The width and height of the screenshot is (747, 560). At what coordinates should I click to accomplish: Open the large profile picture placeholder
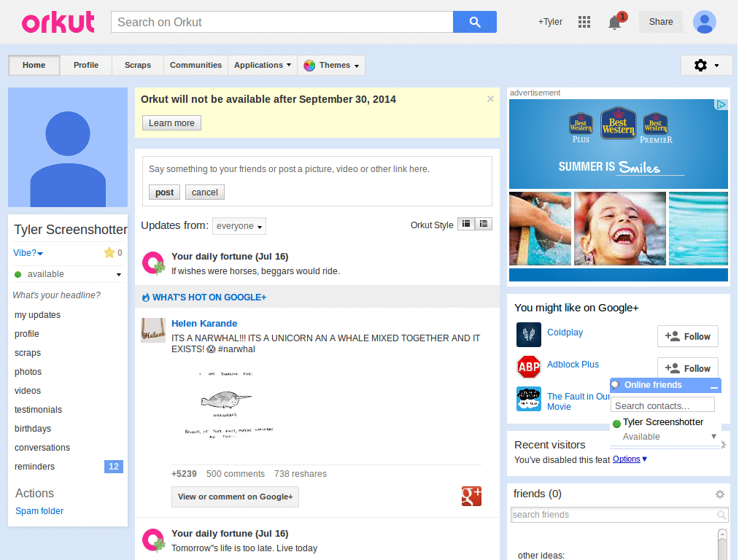tap(68, 147)
